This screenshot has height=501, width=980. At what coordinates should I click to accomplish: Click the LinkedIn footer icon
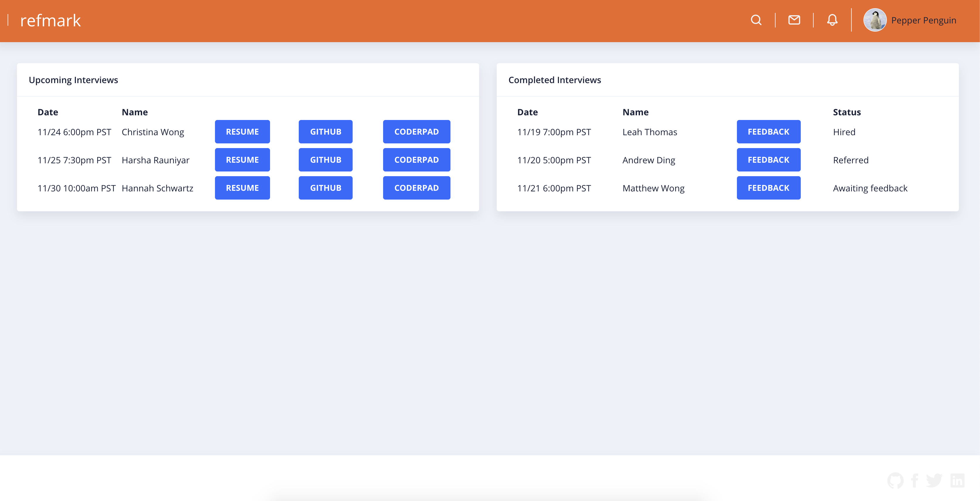[x=957, y=481]
